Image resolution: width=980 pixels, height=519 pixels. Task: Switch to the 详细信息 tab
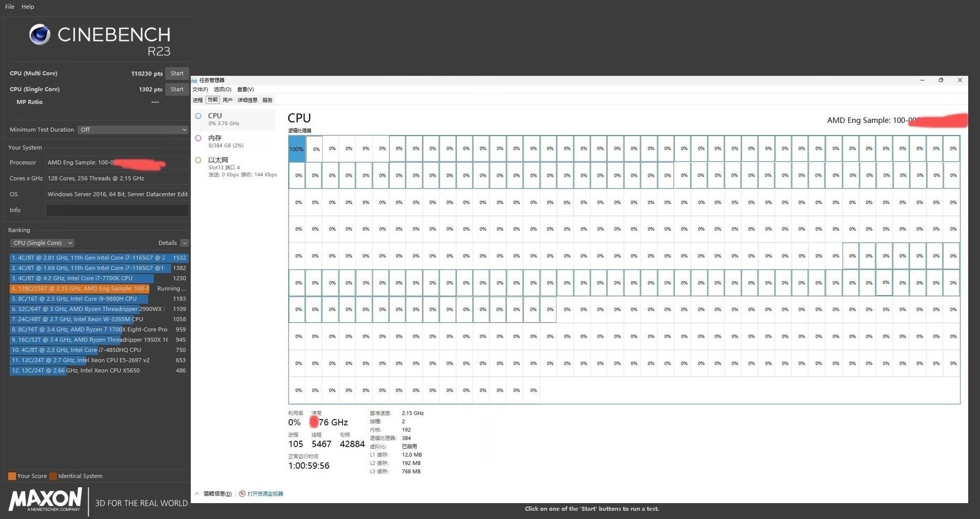pos(247,100)
